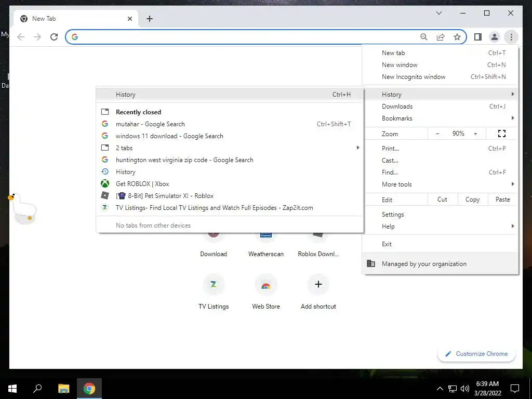The image size is (532, 399).
Task: Select New tab in the Chrome menu
Action: coord(440,52)
